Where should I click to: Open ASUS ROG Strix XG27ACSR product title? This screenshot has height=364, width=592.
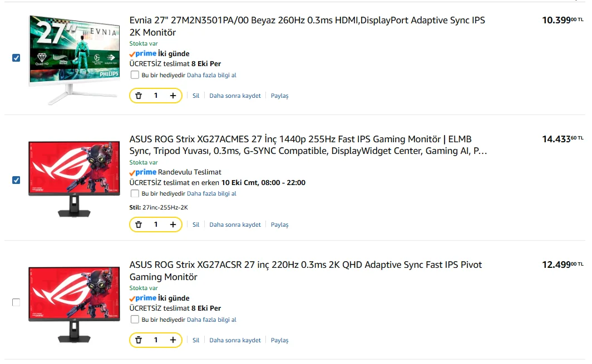coord(305,271)
